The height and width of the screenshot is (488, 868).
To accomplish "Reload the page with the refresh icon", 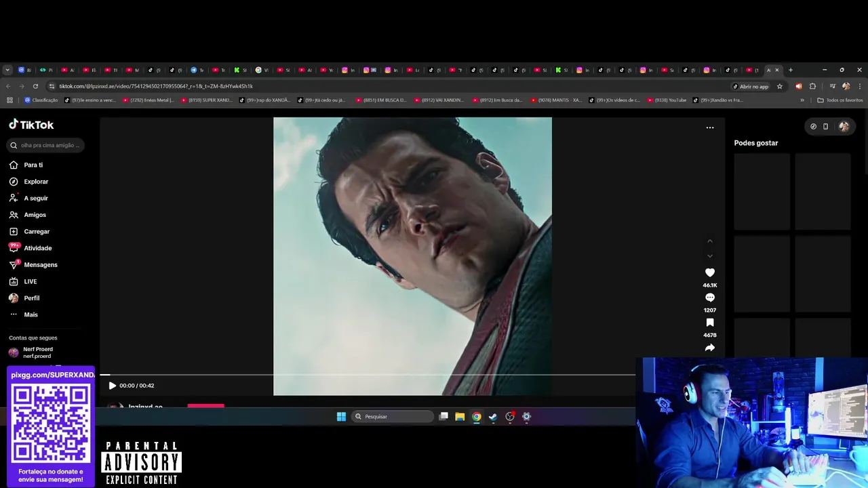I will point(35,86).
